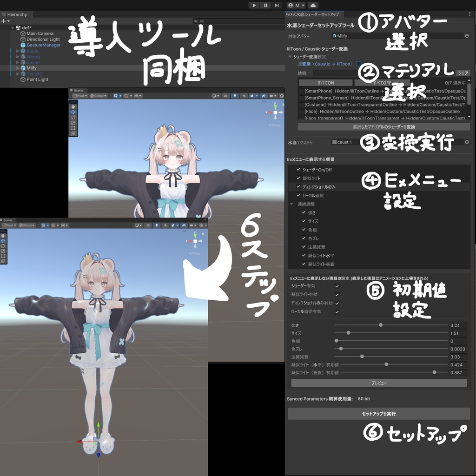
Task: Open Pivot dropdown in upper Scene view
Action: click(x=80, y=96)
